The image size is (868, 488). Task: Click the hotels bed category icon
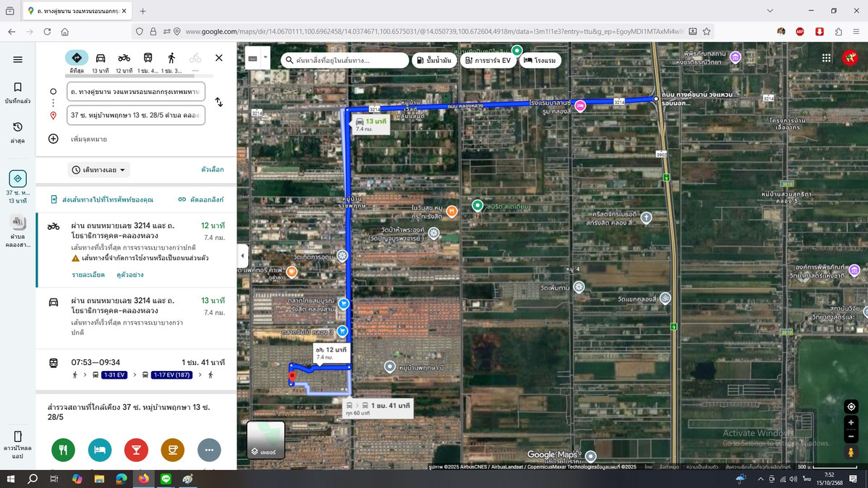(x=100, y=450)
